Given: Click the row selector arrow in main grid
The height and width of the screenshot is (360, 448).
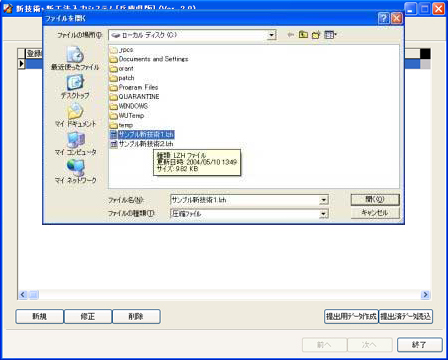Looking at the screenshot, I should coord(22,64).
